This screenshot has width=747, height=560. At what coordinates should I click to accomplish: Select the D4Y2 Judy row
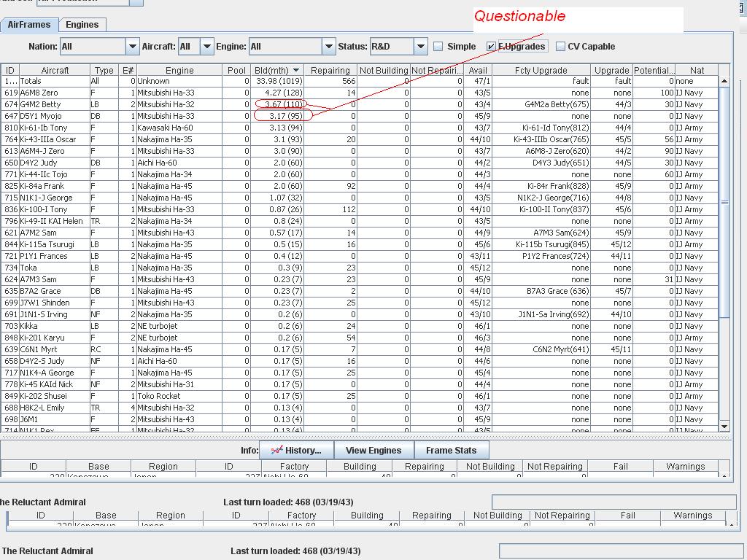(360, 163)
